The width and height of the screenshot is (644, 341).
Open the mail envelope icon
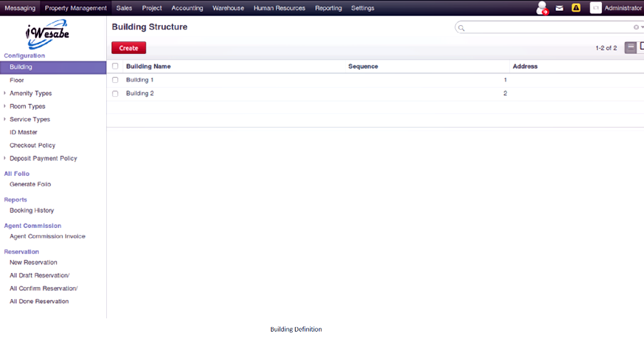(559, 8)
